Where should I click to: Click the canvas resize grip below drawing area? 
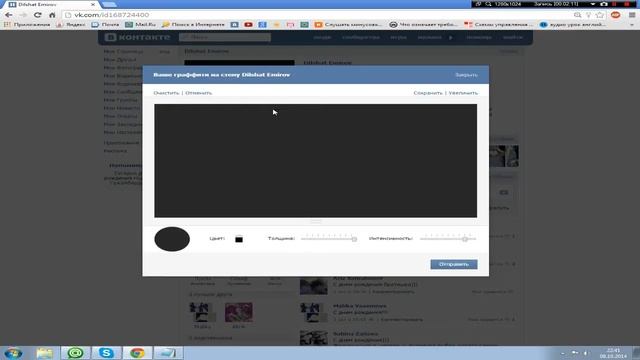pos(316,221)
